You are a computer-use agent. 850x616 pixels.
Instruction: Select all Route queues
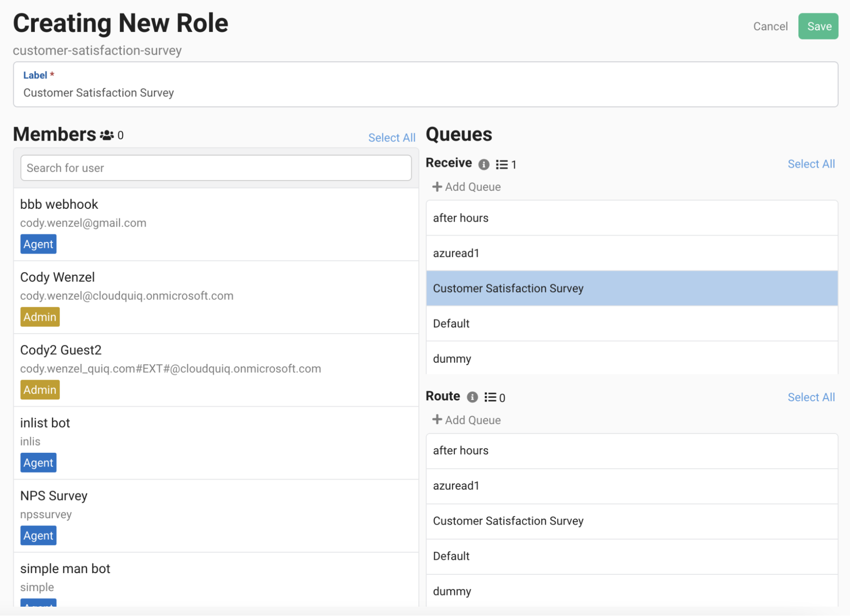tap(811, 397)
